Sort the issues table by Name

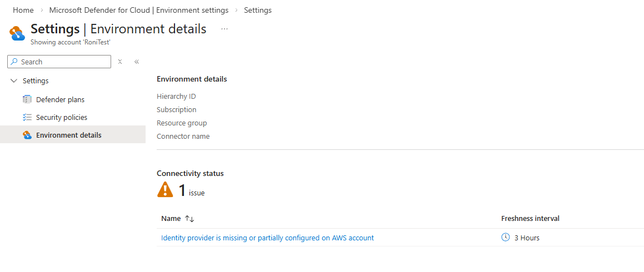tap(189, 219)
